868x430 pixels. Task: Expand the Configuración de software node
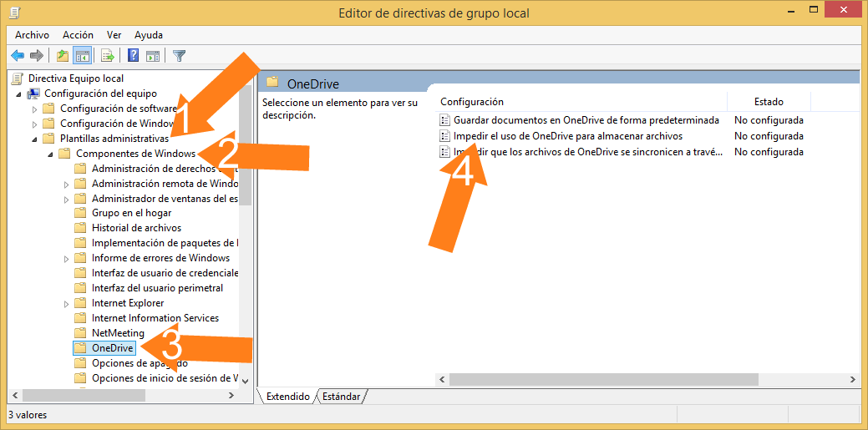pos(34,109)
